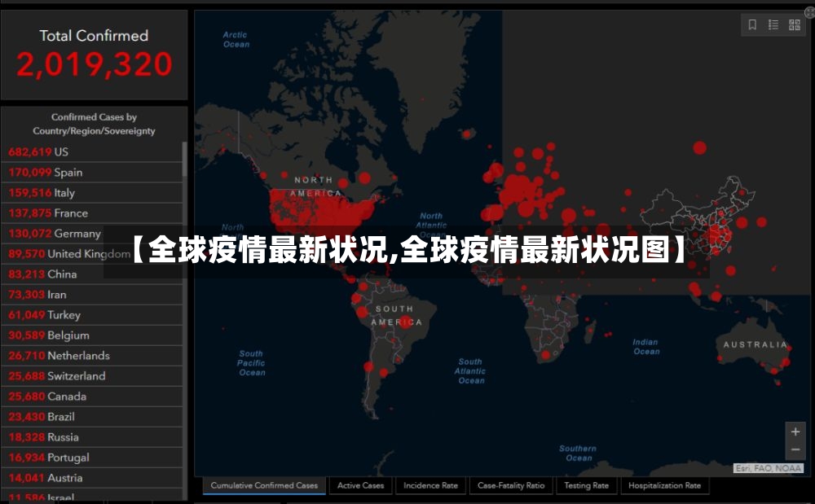Switch to Cumulative Confirmed Cases tab
Viewport: 815px width, 504px height.
point(264,486)
